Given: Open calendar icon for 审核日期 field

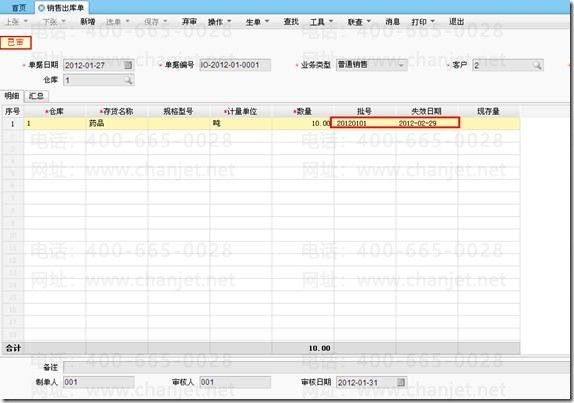Looking at the screenshot, I should point(401,382).
